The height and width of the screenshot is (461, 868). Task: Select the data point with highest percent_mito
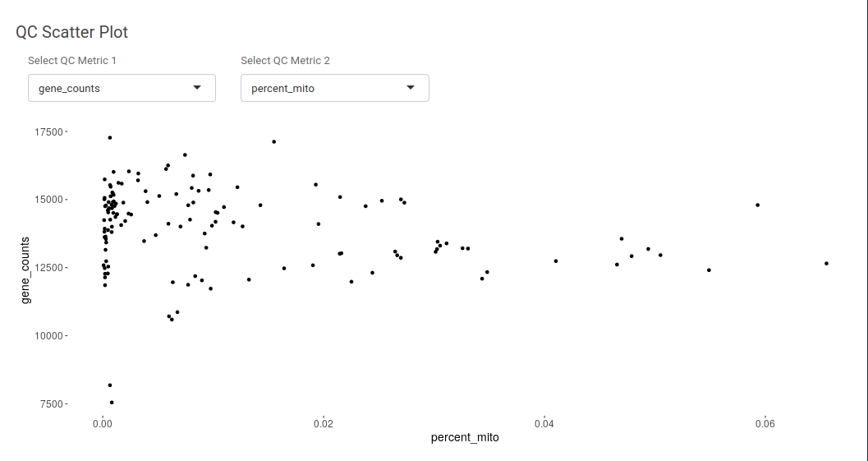pyautogui.click(x=826, y=264)
